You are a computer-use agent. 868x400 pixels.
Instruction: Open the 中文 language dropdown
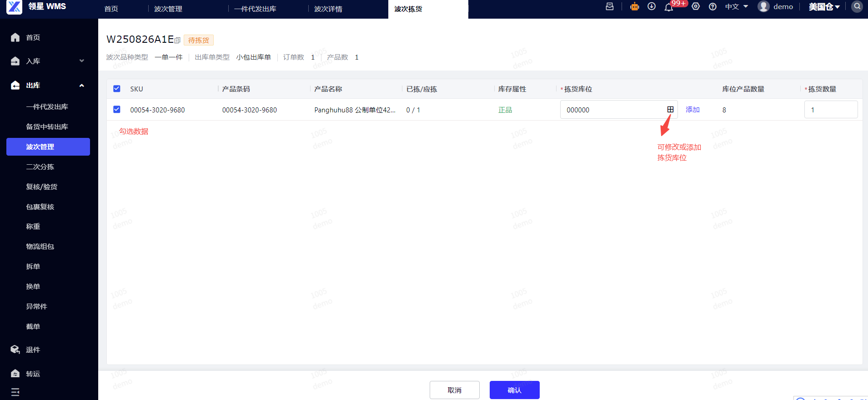[737, 6]
